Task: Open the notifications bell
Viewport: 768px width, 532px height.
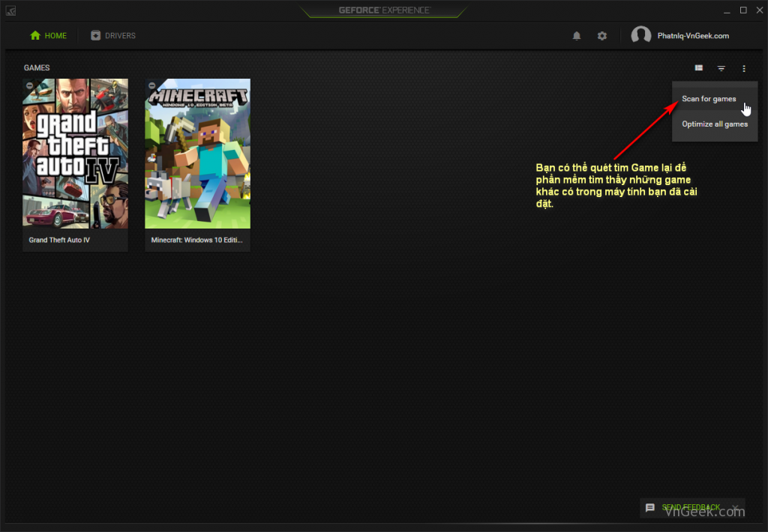Action: point(577,36)
